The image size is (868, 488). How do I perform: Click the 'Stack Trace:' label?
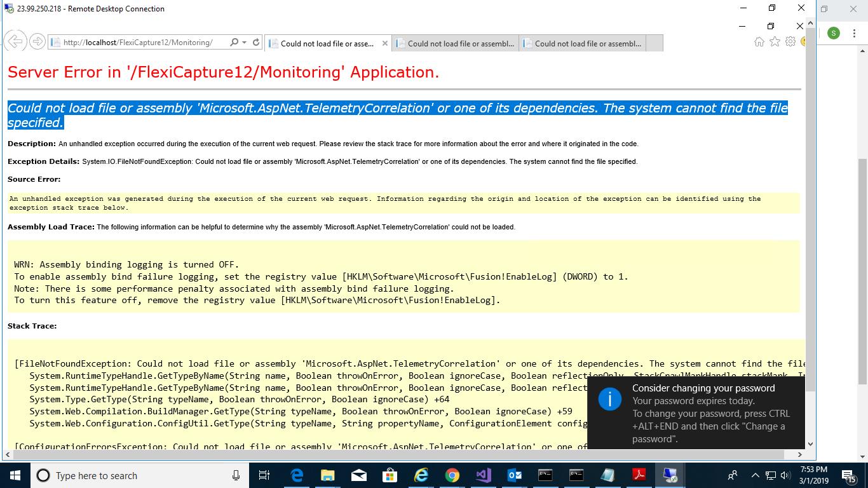32,326
